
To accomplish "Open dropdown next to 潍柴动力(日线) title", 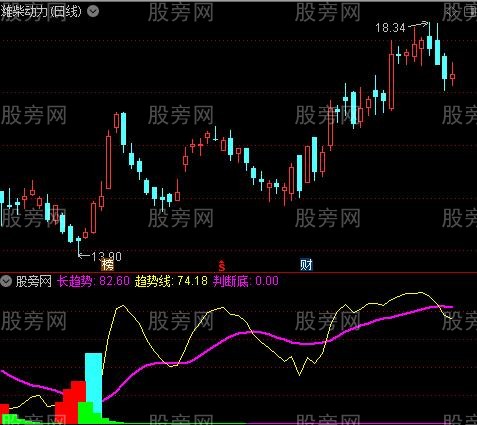I will 93,12.
